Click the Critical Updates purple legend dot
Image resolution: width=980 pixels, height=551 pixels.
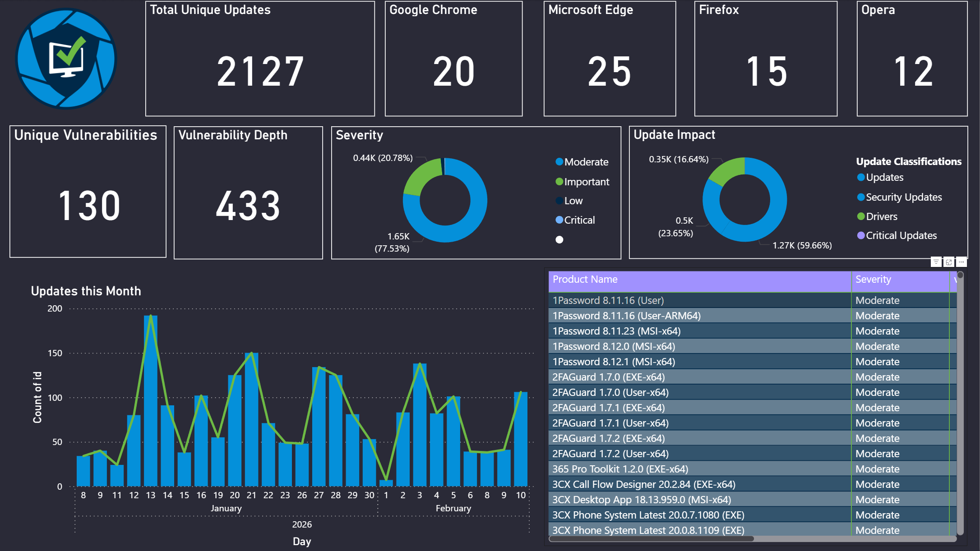pos(861,235)
